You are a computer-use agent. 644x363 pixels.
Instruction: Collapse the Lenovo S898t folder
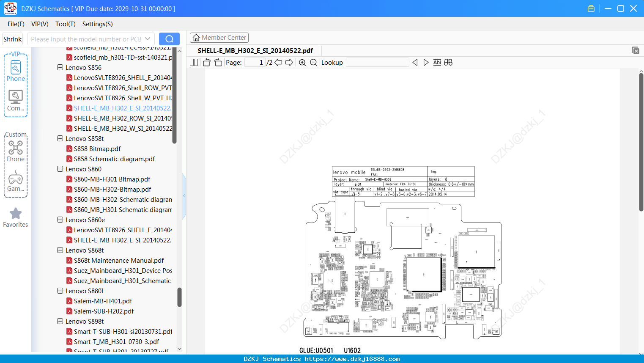(x=60, y=321)
